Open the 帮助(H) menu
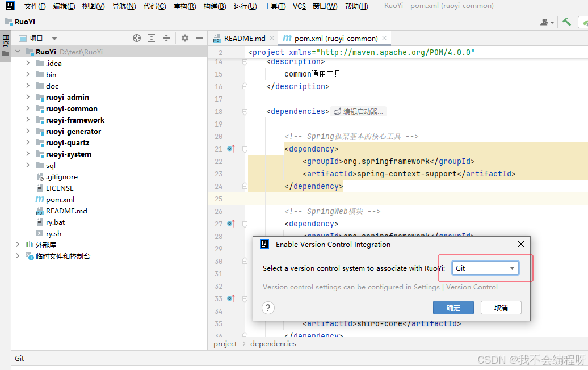The width and height of the screenshot is (588, 370). (356, 6)
